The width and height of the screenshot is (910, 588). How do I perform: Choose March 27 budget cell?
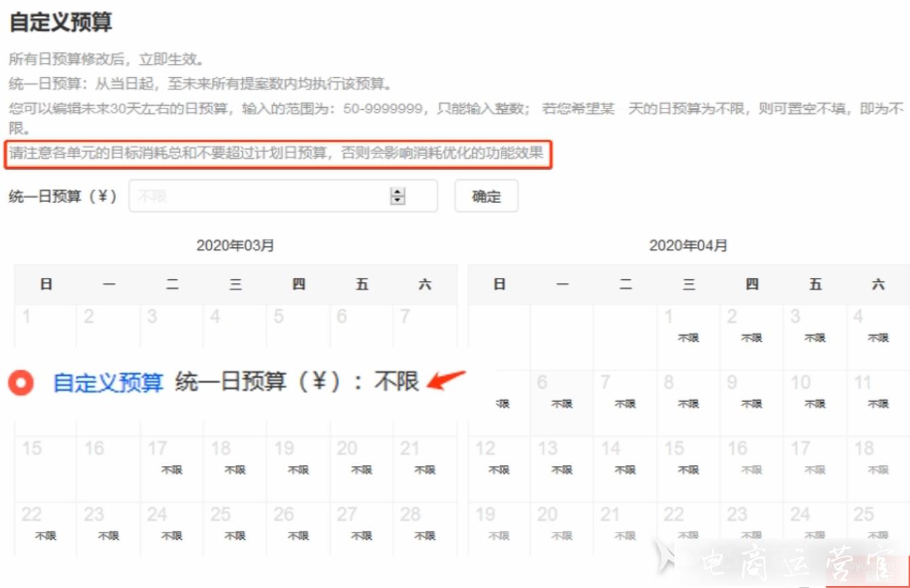361,530
